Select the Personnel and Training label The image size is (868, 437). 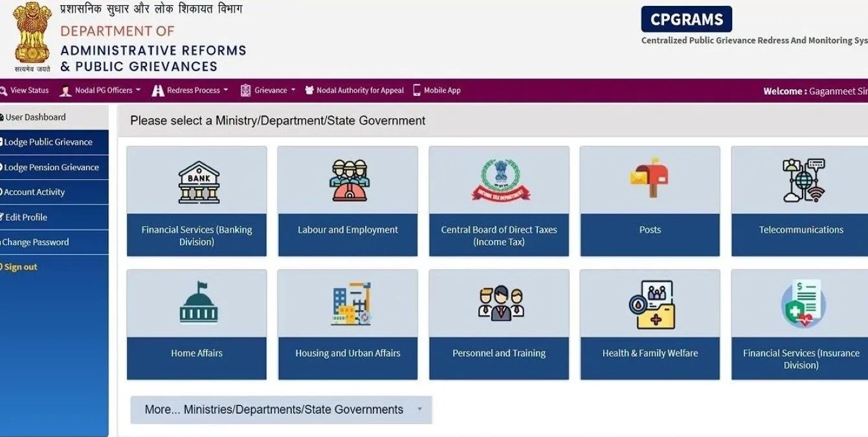coord(499,353)
